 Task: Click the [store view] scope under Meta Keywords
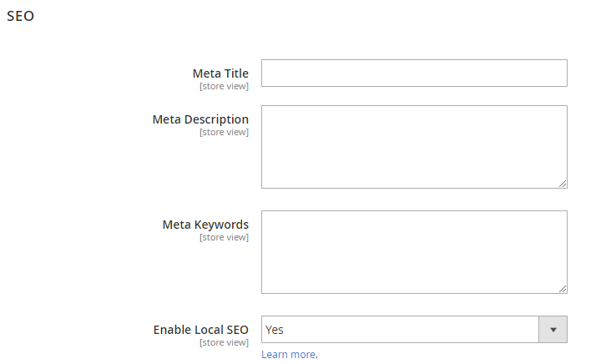[x=224, y=237]
